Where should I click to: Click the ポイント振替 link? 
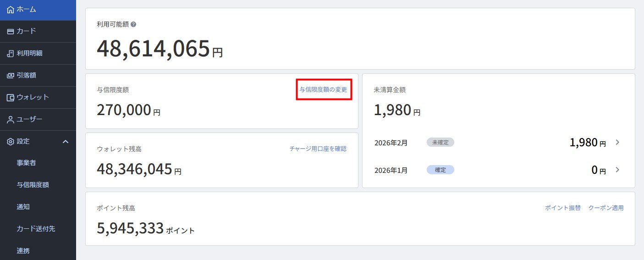tap(563, 208)
